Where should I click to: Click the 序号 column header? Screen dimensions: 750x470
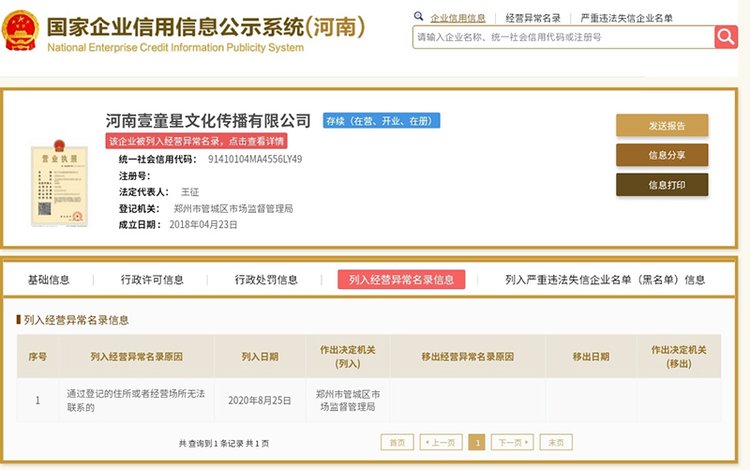38,357
